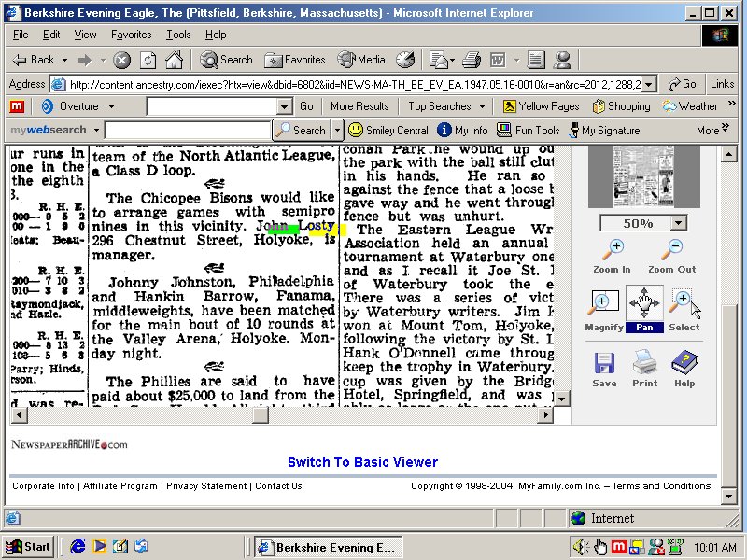
Task: Open IE Search pane
Action: 226,60
